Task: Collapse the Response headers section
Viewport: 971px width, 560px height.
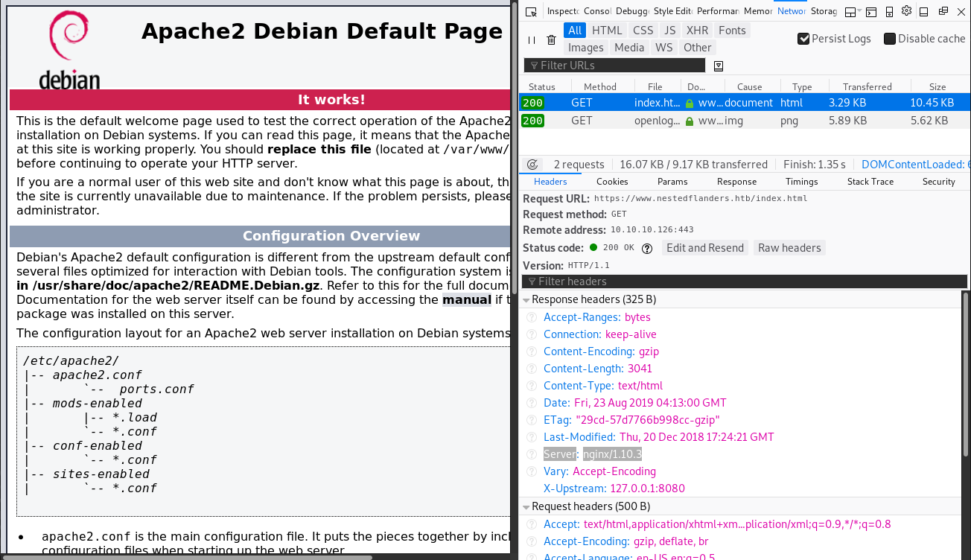Action: coord(527,299)
